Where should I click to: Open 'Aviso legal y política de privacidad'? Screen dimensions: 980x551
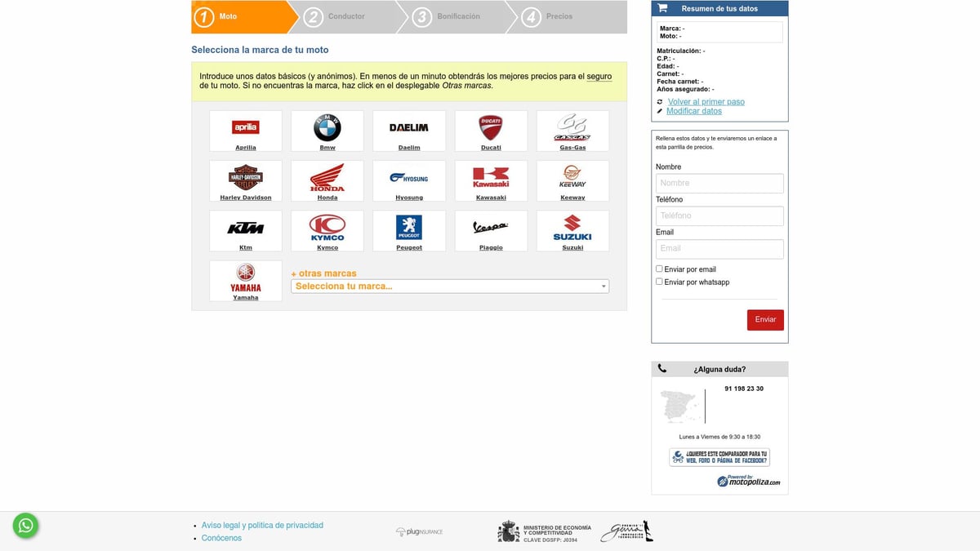coord(262,526)
